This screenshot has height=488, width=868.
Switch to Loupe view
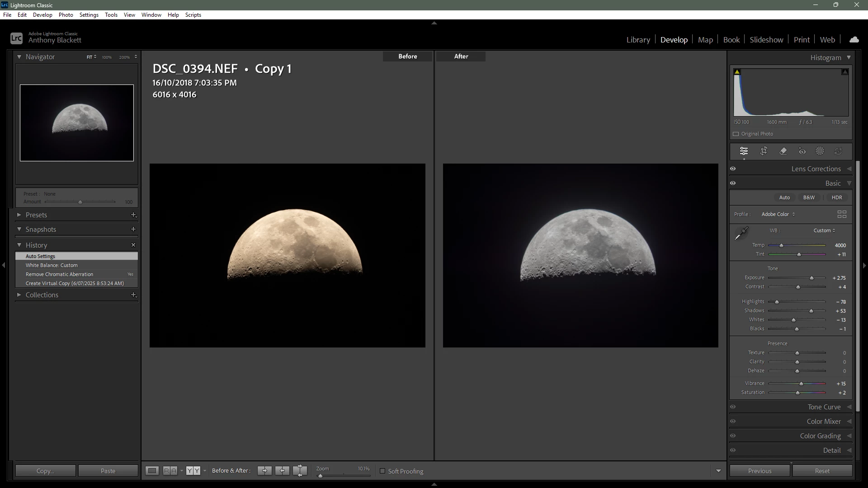[152, 471]
